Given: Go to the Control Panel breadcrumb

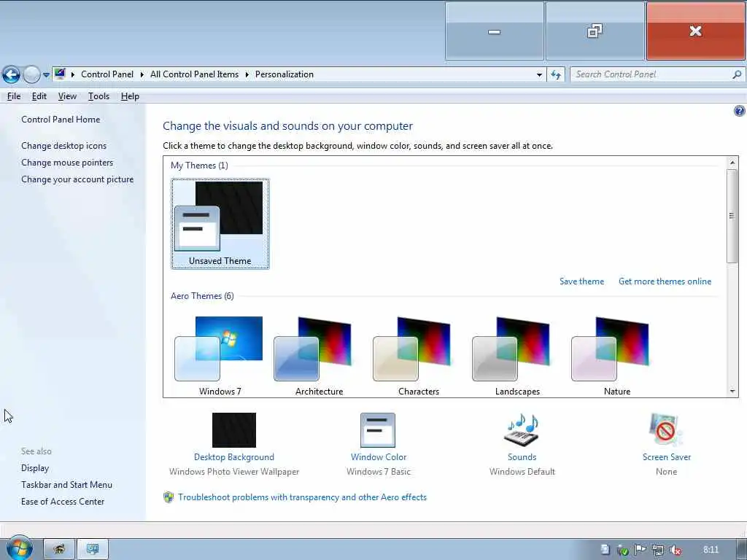Looking at the screenshot, I should click(107, 74).
